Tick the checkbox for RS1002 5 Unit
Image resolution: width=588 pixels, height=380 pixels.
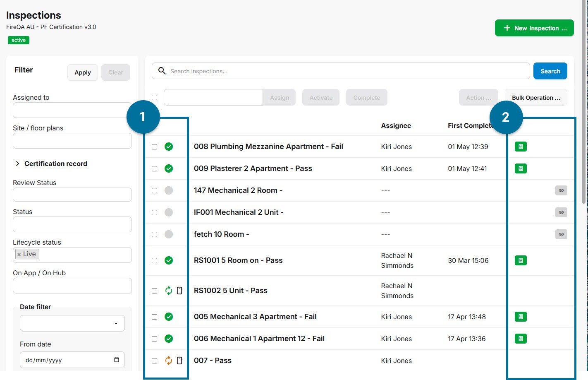coord(154,291)
